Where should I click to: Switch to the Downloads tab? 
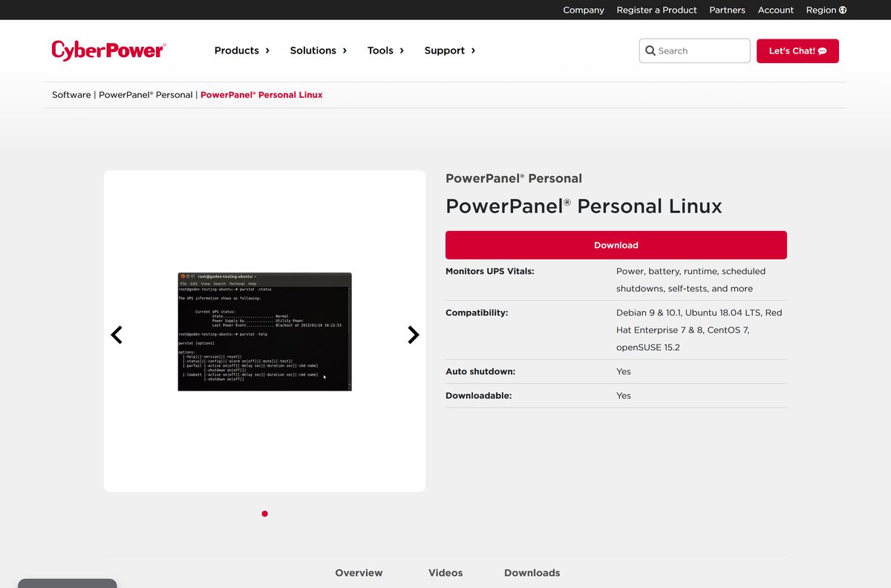[532, 572]
